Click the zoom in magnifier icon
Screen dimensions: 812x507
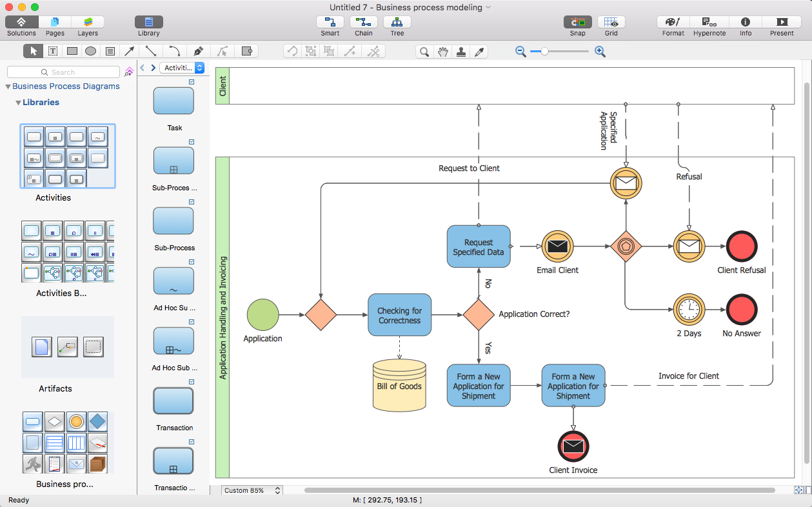(600, 52)
